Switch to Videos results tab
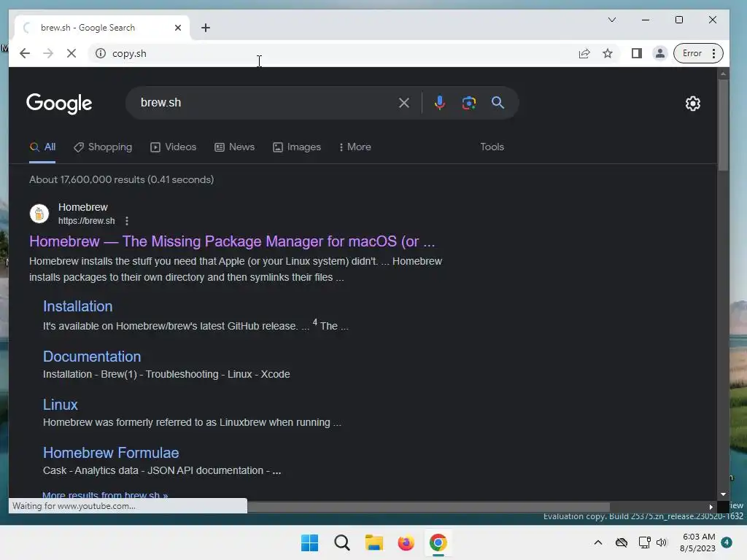 point(174,147)
